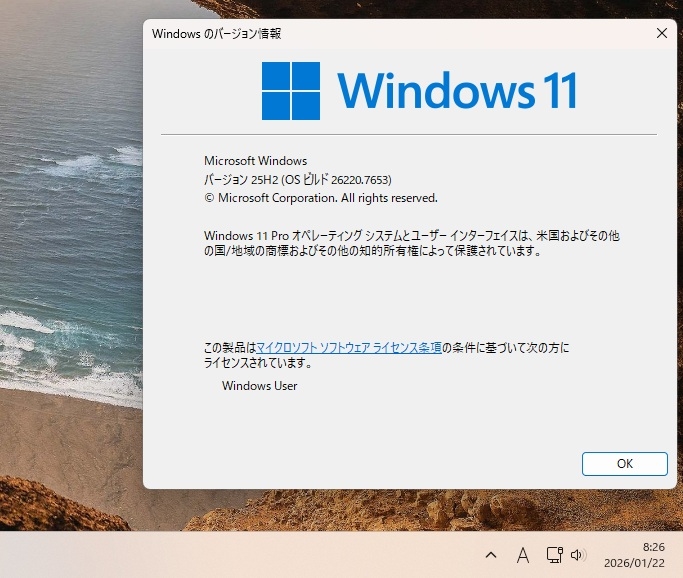683x578 pixels.
Task: Open the volume speaker tray icon
Action: [x=578, y=555]
